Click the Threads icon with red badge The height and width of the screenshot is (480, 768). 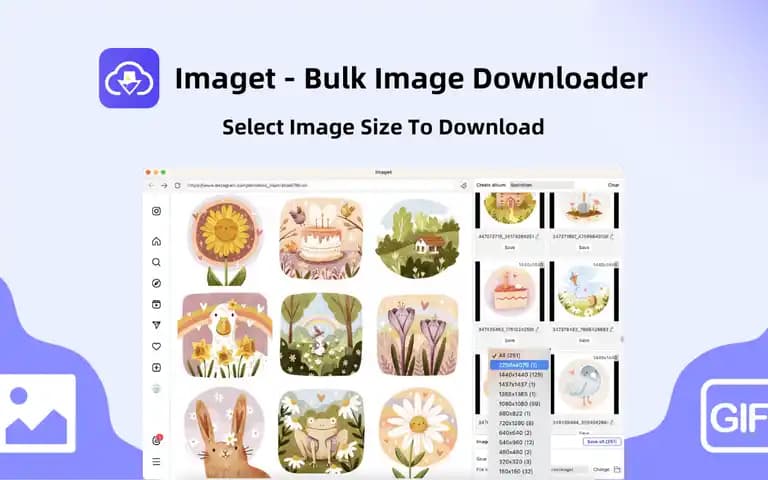click(157, 440)
